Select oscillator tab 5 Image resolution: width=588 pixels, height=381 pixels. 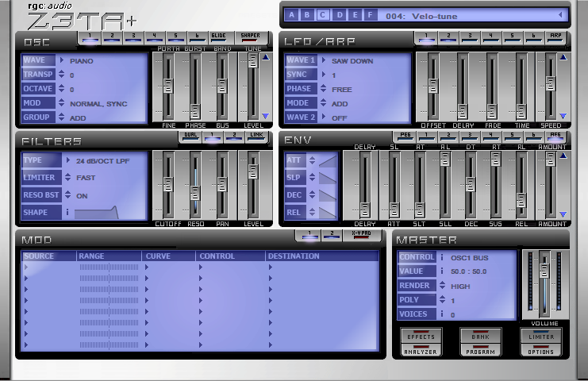point(175,38)
